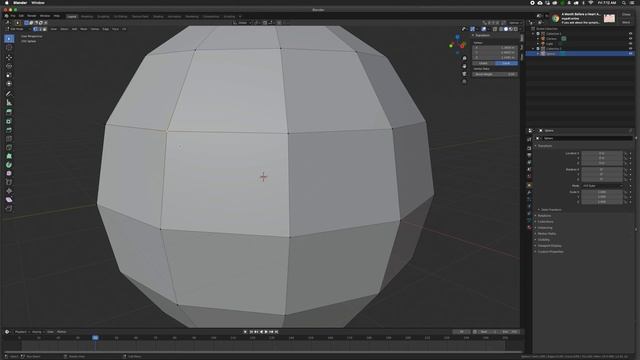Viewport: 640px width, 360px height.
Task: Toggle X-ray display in viewport header
Action: (x=495, y=29)
